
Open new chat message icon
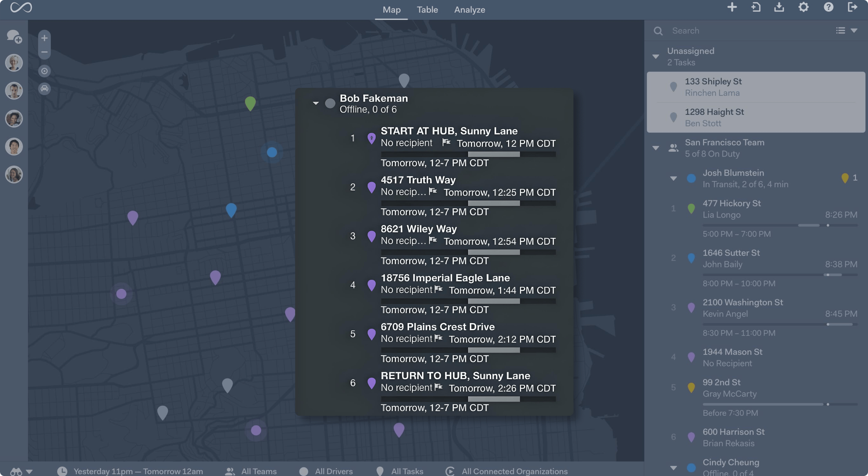coord(14,36)
